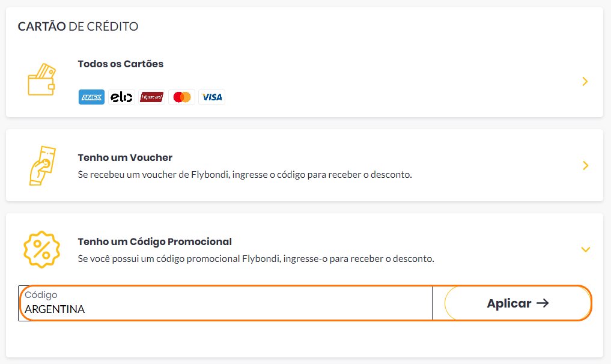Click the Tenho um Código Promocional heading
This screenshot has height=364, width=611.
pos(154,241)
